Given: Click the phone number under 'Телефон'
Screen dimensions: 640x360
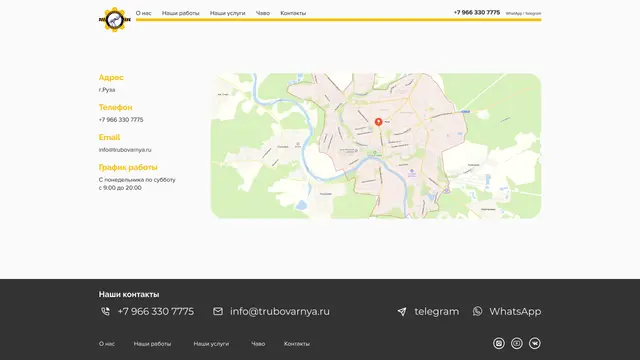Looking at the screenshot, I should [121, 120].
